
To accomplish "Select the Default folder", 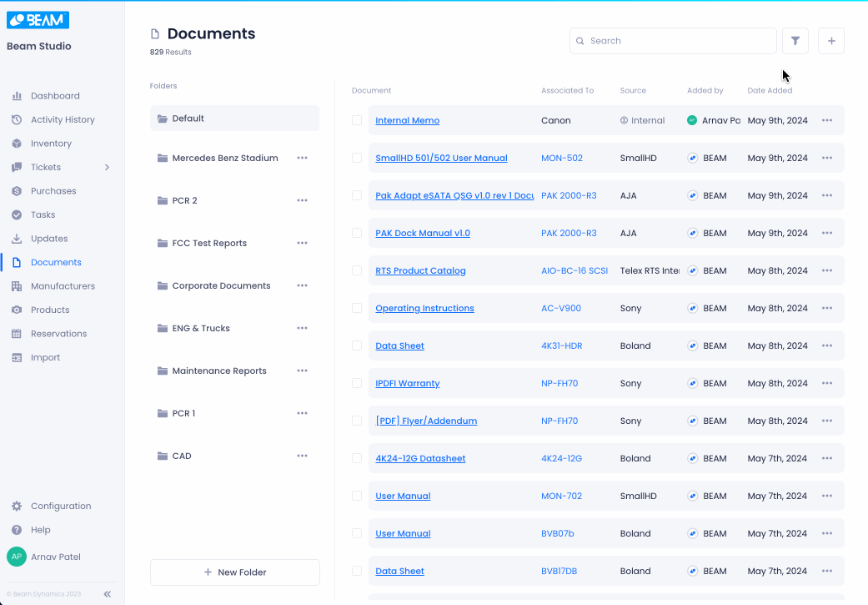I will 234,118.
